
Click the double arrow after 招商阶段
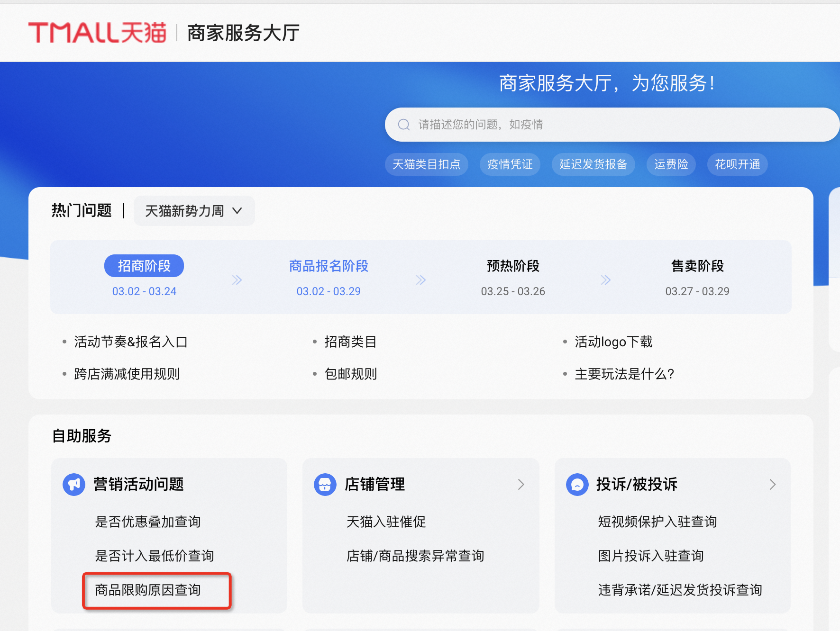pos(237,280)
